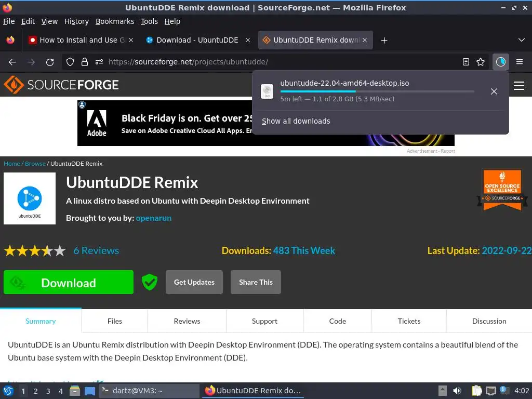Click the ISO file icon in downloads panel
532x399 pixels.
pos(267,91)
